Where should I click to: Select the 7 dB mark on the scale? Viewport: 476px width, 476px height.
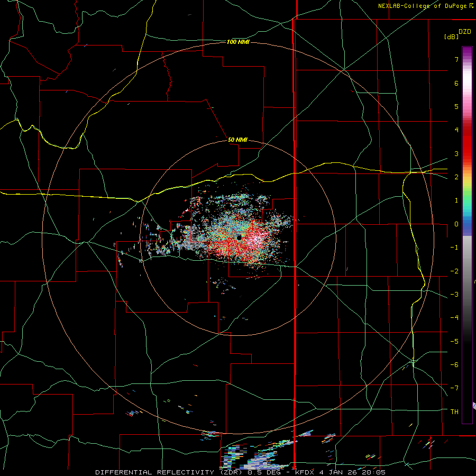coord(456,59)
